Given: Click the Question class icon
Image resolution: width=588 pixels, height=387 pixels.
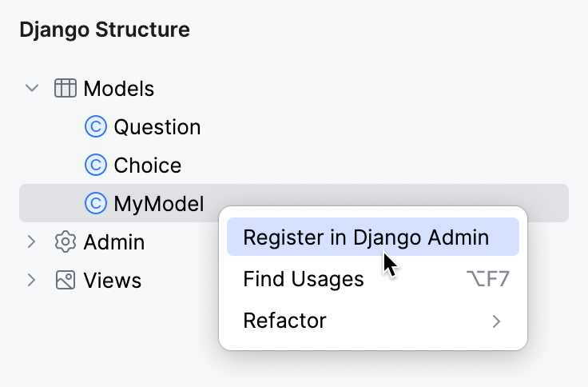Looking at the screenshot, I should pyautogui.click(x=95, y=126).
